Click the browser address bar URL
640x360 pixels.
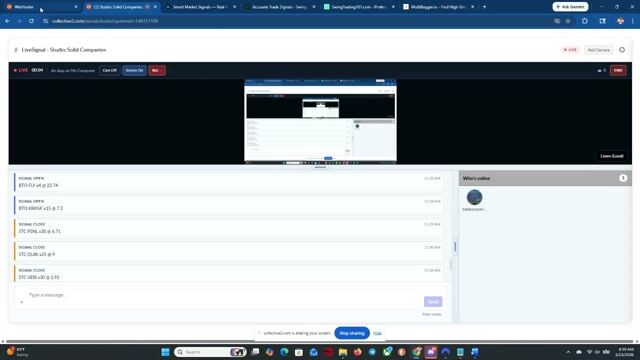pyautogui.click(x=105, y=21)
